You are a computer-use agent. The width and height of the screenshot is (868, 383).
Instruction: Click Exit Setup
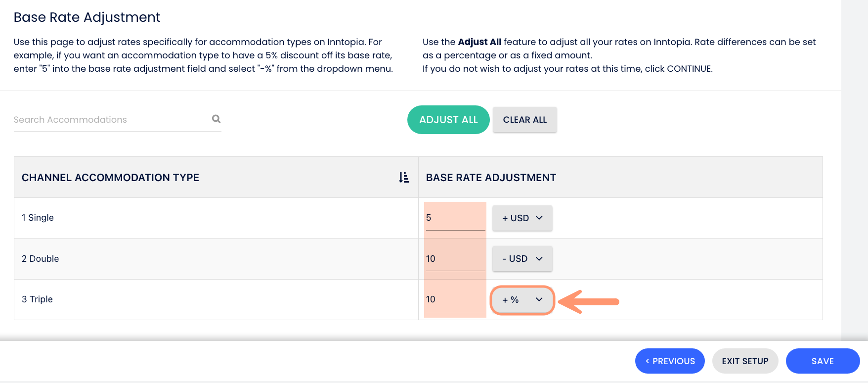[745, 361]
